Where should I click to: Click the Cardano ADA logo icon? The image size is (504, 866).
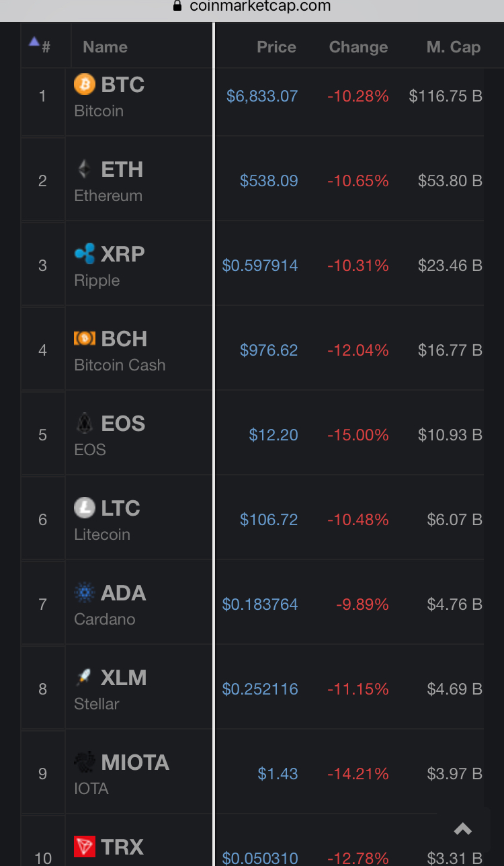[85, 592]
